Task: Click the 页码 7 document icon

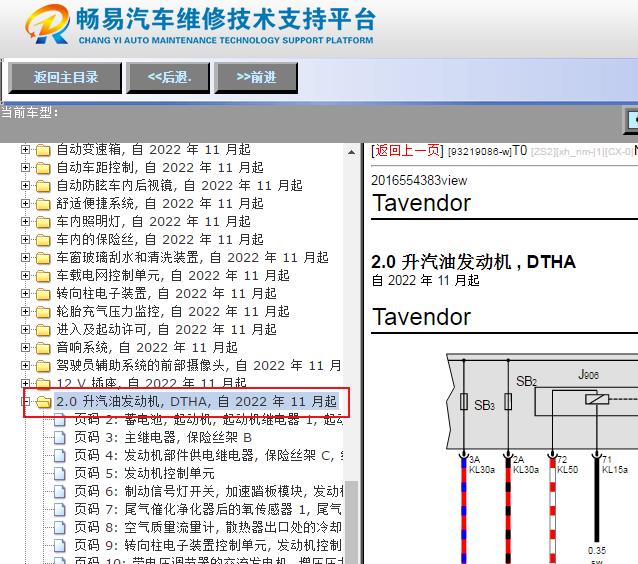Action: pyautogui.click(x=60, y=509)
